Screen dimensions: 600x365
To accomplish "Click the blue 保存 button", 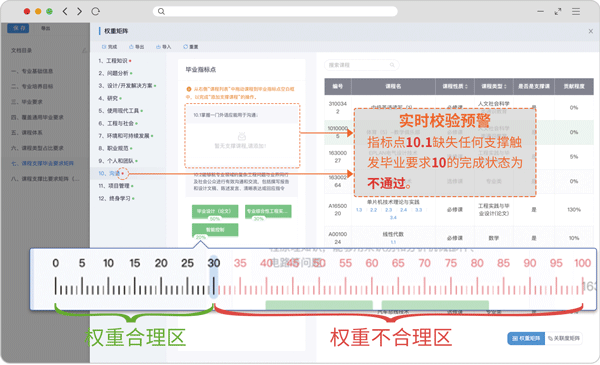I will coord(18,28).
